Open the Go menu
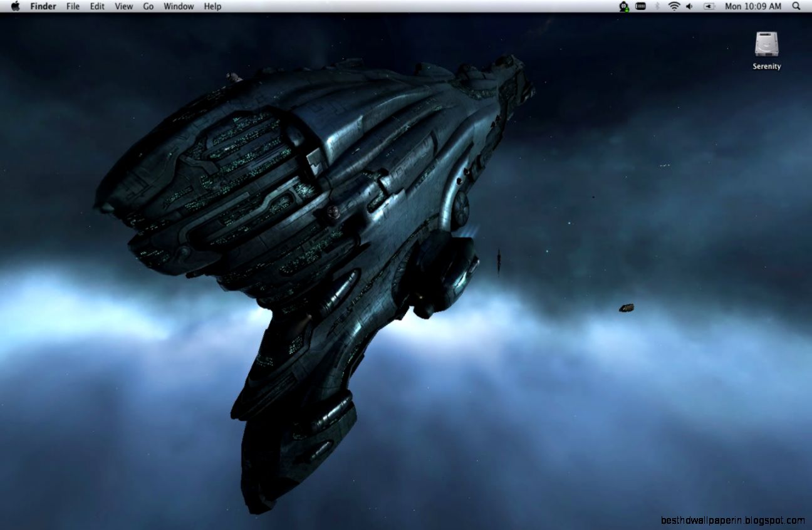This screenshot has height=530, width=812. click(148, 6)
